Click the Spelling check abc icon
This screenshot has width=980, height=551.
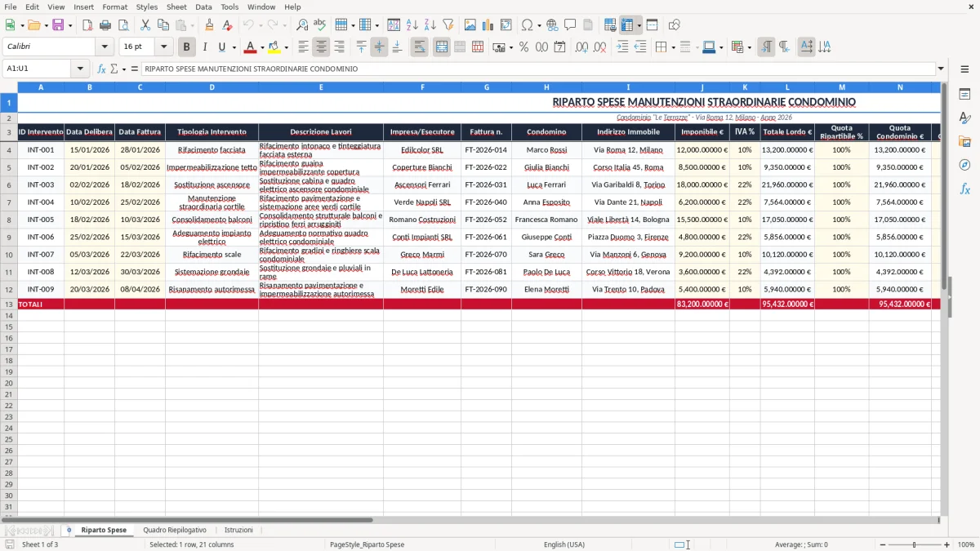[319, 25]
